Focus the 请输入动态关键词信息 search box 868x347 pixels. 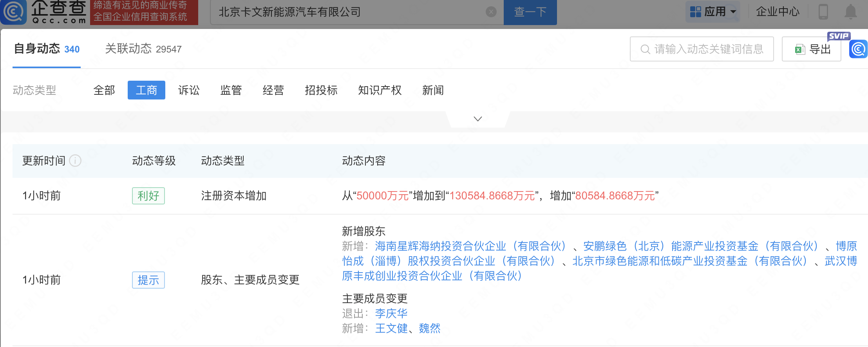point(702,49)
